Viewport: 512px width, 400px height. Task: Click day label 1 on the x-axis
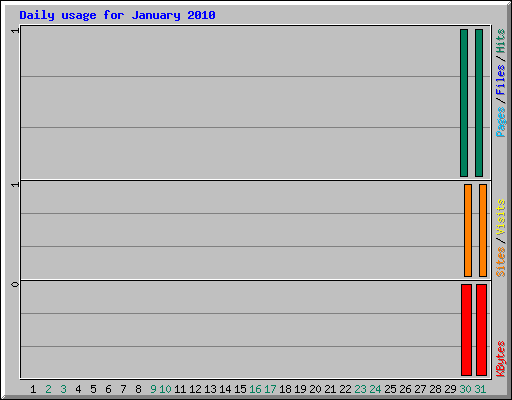pyautogui.click(x=33, y=389)
